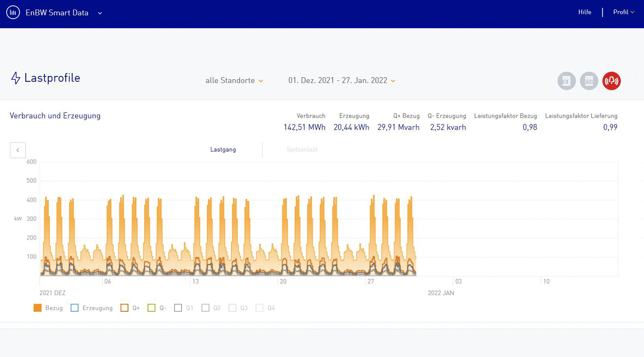Screen dimensions: 644x357
Task: Click the EnBW Smart Data logo icon
Action: click(x=13, y=13)
